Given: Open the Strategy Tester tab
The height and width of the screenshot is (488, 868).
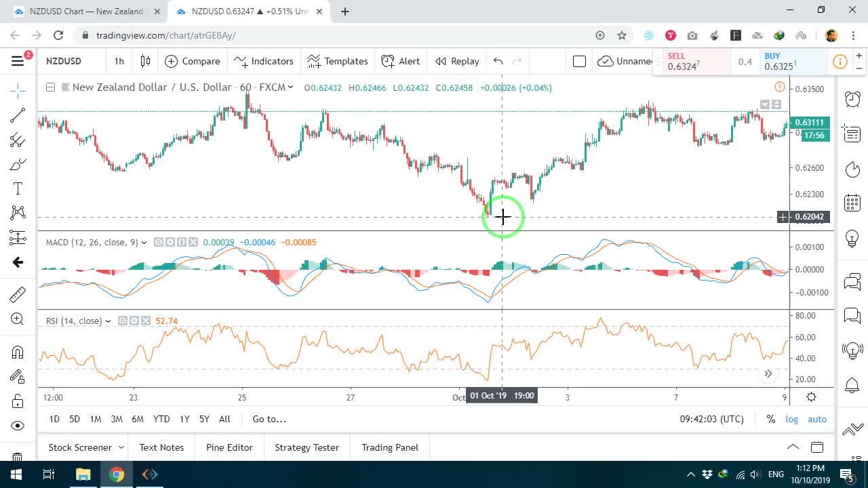Looking at the screenshot, I should coord(307,447).
